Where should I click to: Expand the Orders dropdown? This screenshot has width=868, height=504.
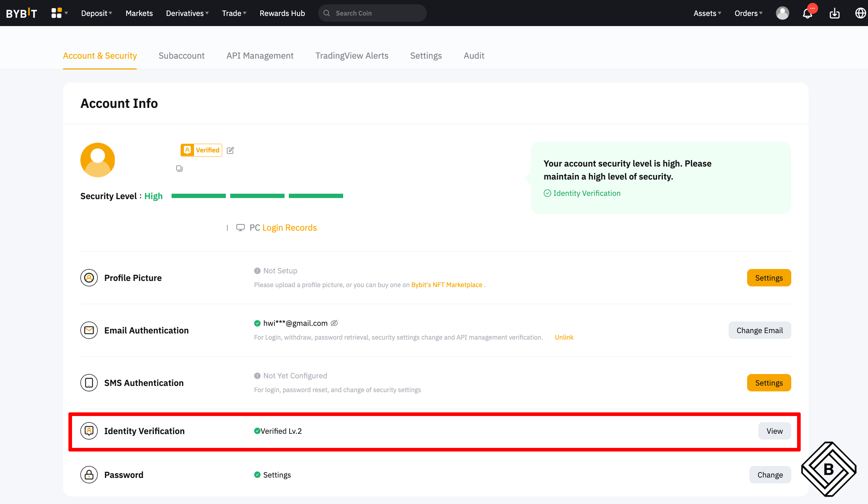748,13
